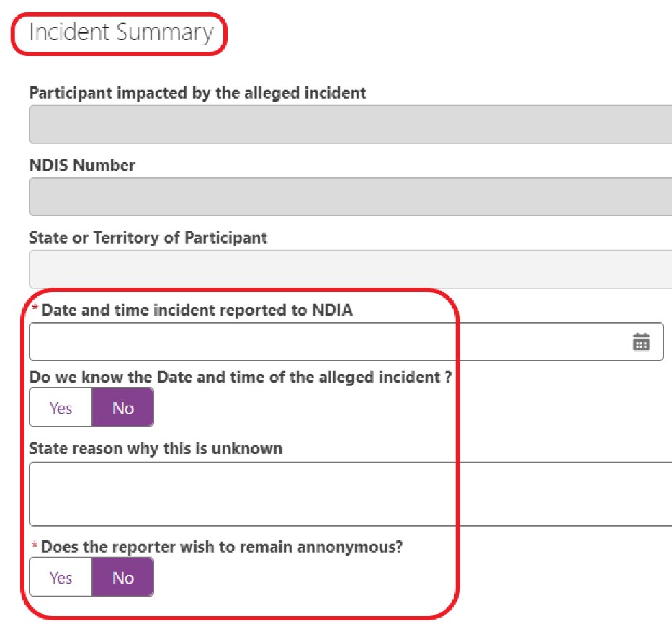Click the 'Do we know the Date and time' question
This screenshot has width=672, height=624.
click(241, 378)
